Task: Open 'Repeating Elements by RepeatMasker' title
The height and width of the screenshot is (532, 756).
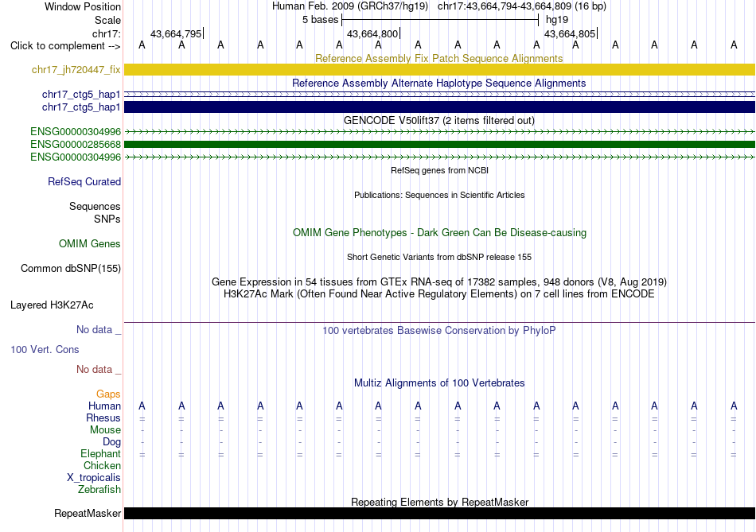Action: tap(439, 502)
